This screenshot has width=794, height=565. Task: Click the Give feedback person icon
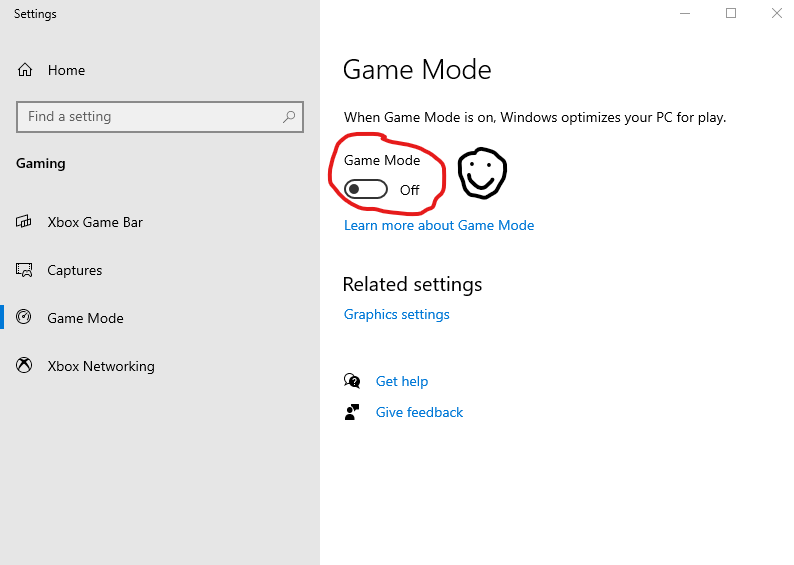tap(352, 412)
